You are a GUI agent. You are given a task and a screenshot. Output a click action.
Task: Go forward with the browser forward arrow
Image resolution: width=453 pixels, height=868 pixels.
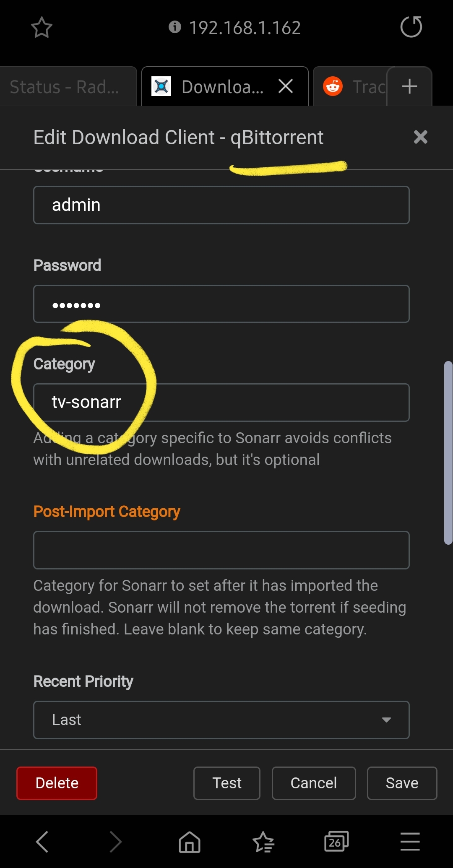(x=115, y=842)
